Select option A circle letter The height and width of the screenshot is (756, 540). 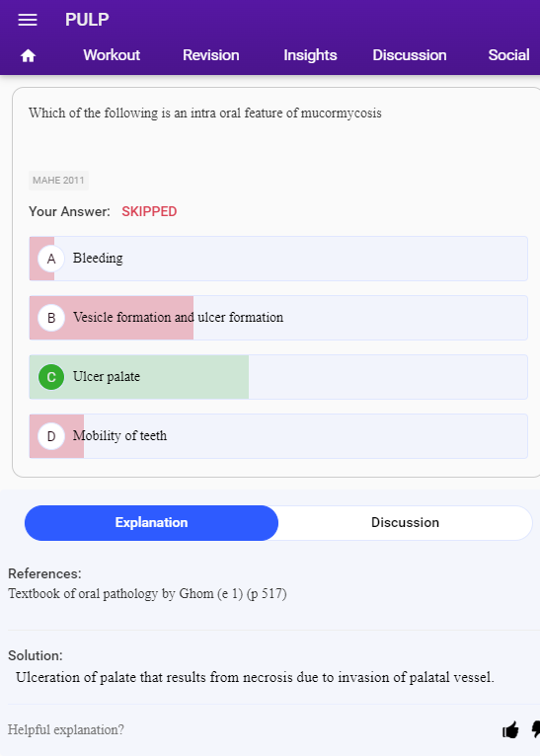click(51, 259)
